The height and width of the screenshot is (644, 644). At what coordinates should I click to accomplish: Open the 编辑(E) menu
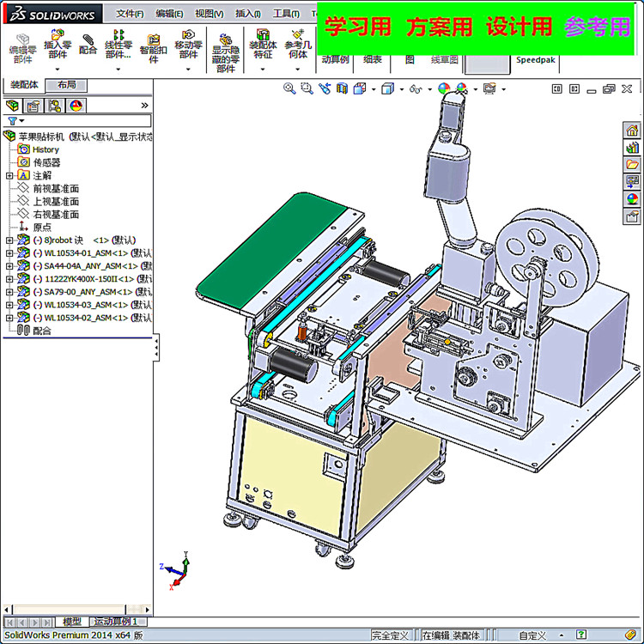tap(169, 14)
